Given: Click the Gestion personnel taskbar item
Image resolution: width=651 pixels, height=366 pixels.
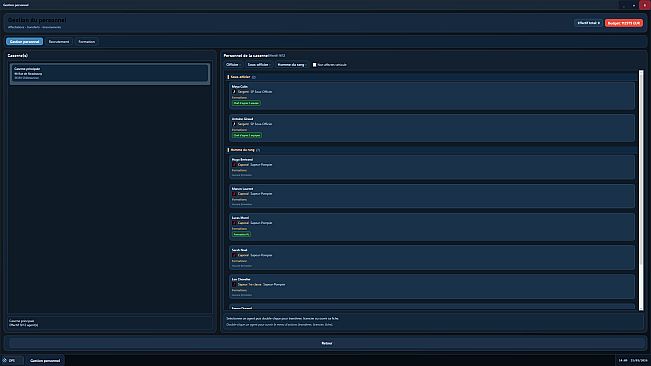Looking at the screenshot, I should coord(45,361).
